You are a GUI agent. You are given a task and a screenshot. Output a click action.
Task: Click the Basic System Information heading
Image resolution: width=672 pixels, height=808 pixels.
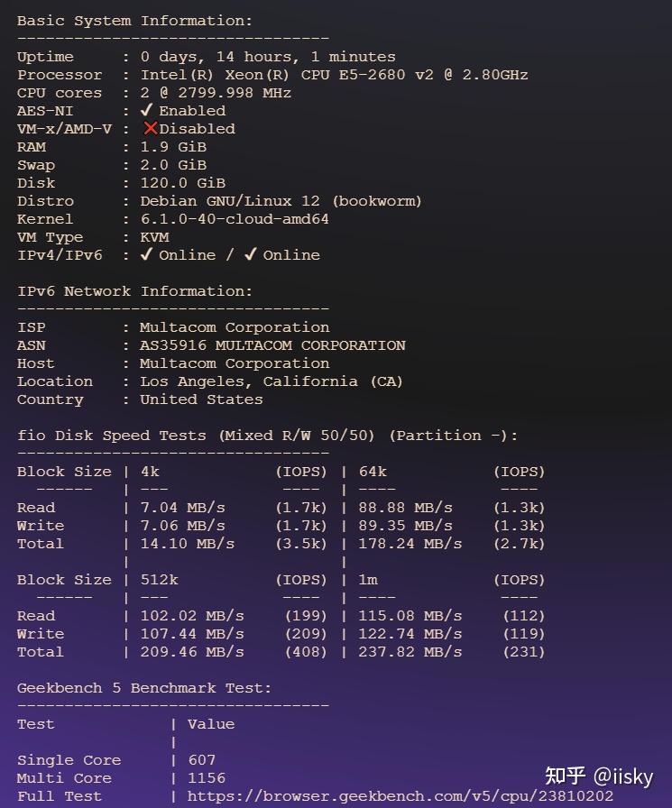point(135,21)
